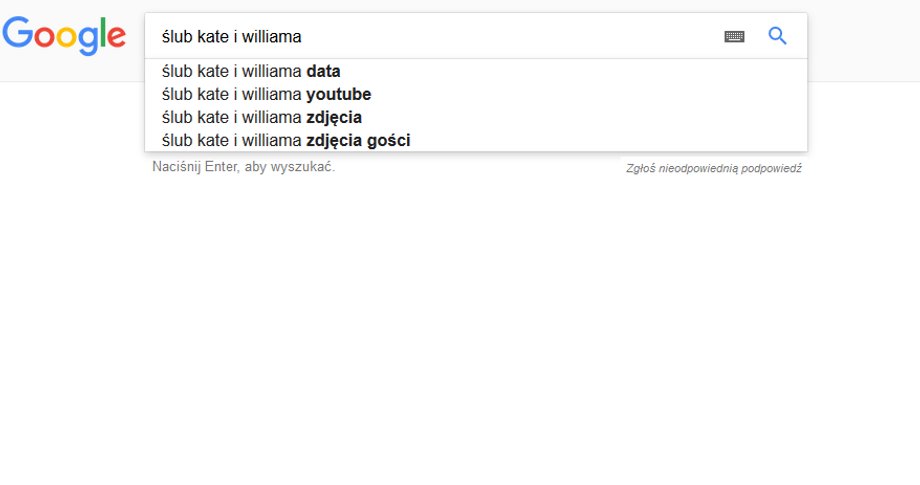Select the "ślub kate i williama data" suggestion
This screenshot has width=920, height=485.
click(x=476, y=71)
